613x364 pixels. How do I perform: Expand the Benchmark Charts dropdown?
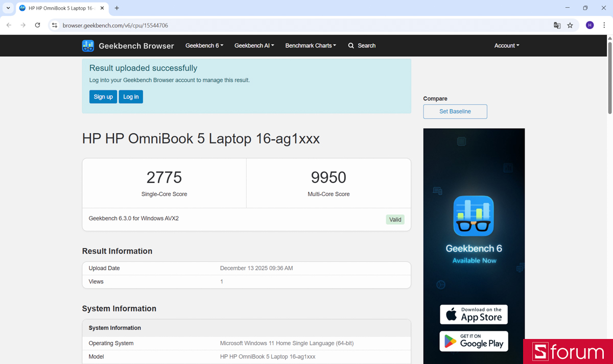311,45
